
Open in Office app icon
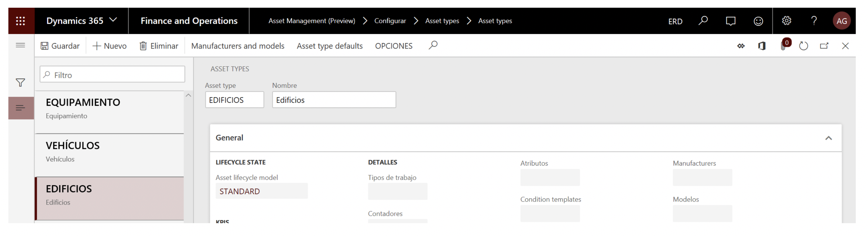coord(762,46)
